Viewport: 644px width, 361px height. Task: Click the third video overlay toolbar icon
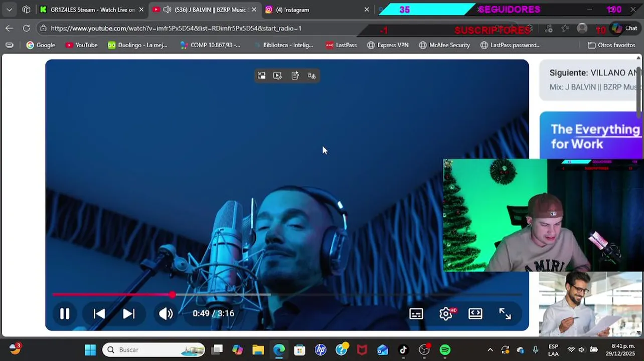click(295, 76)
